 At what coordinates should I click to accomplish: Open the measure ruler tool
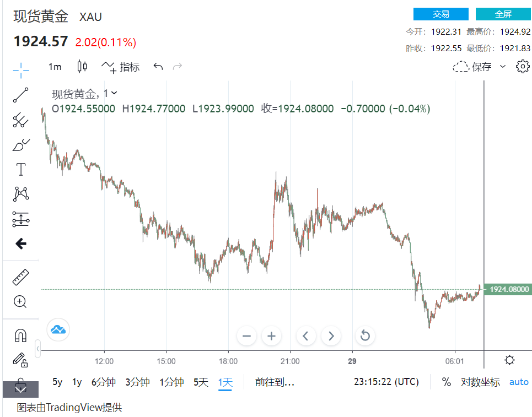pyautogui.click(x=21, y=277)
